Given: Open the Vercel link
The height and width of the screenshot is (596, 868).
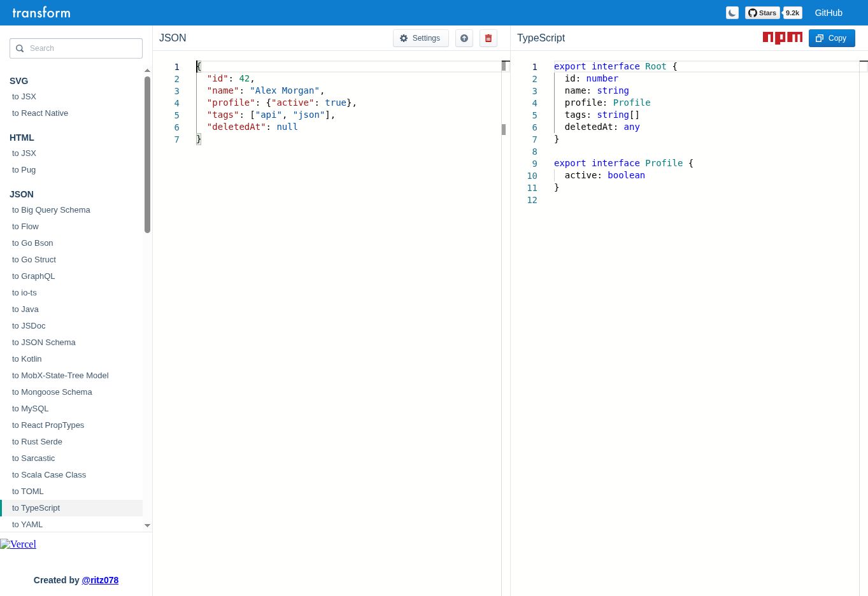Looking at the screenshot, I should 18,544.
